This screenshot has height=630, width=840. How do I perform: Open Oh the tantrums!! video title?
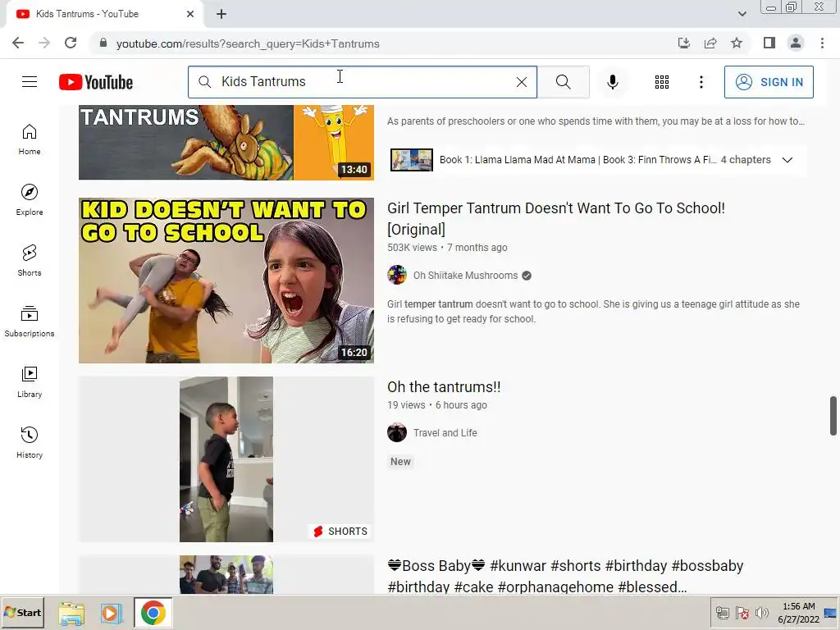pos(444,387)
